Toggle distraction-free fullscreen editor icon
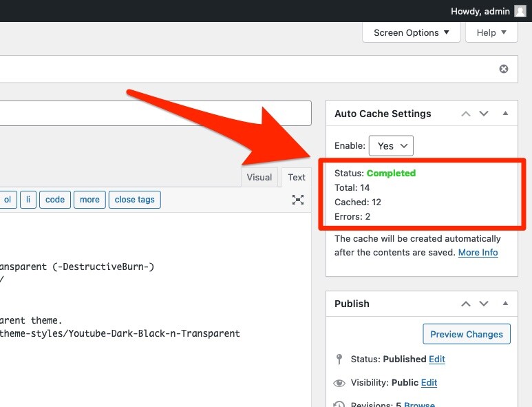The width and height of the screenshot is (532, 407). click(298, 200)
